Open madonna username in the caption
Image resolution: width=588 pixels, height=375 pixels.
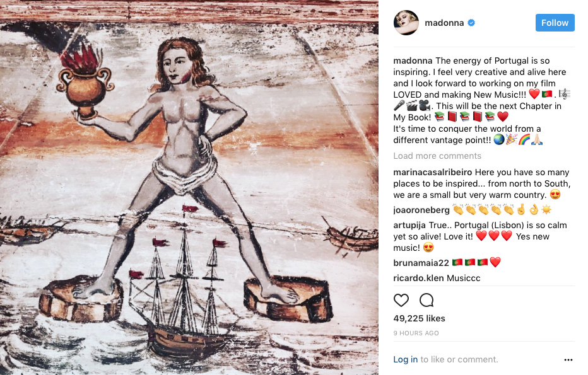(x=413, y=61)
